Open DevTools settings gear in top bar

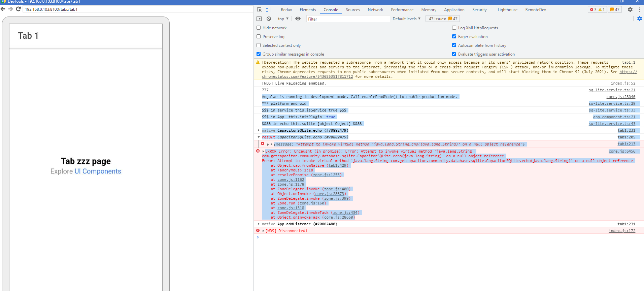pos(630,10)
